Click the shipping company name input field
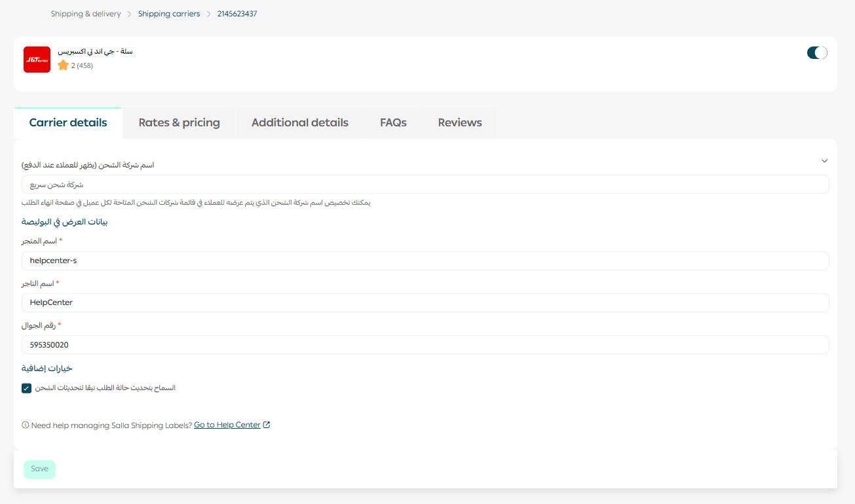This screenshot has height=504, width=855. (425, 185)
